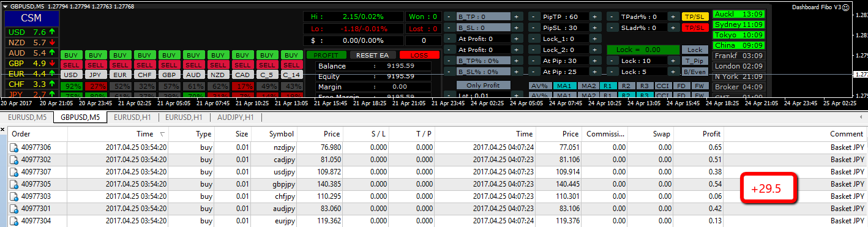The image size is (868, 227).
Task: Switch to the AUDJPY,H1 chart tab
Action: tap(235, 117)
